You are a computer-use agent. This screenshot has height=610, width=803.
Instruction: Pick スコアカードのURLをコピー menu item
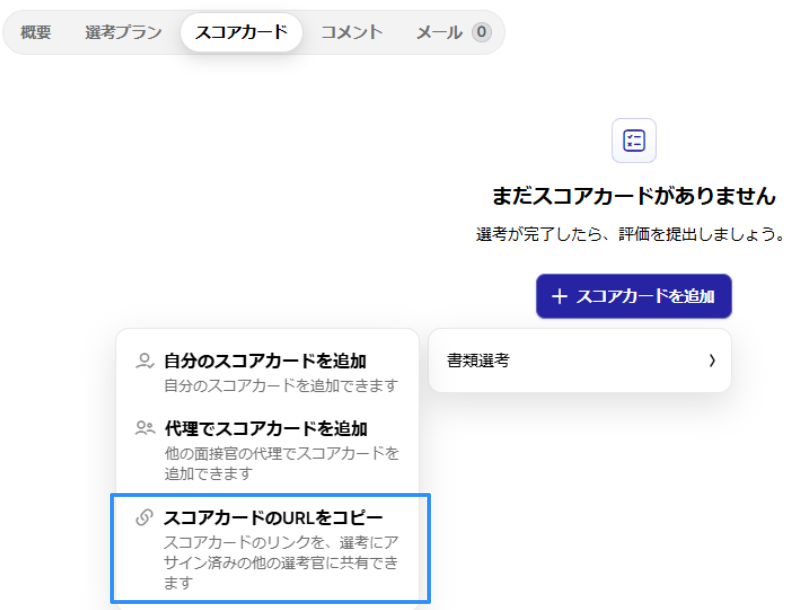(x=272, y=518)
